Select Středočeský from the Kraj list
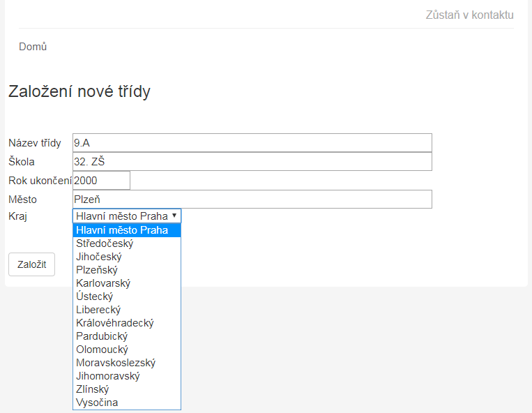 [x=105, y=243]
